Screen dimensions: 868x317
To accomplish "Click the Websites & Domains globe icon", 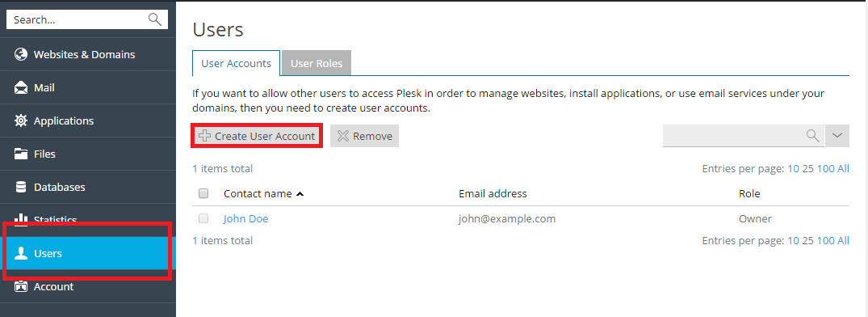I will (x=21, y=54).
